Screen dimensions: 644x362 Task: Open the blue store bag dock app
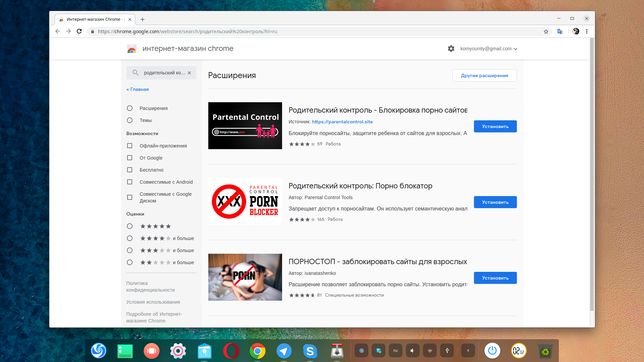205,351
